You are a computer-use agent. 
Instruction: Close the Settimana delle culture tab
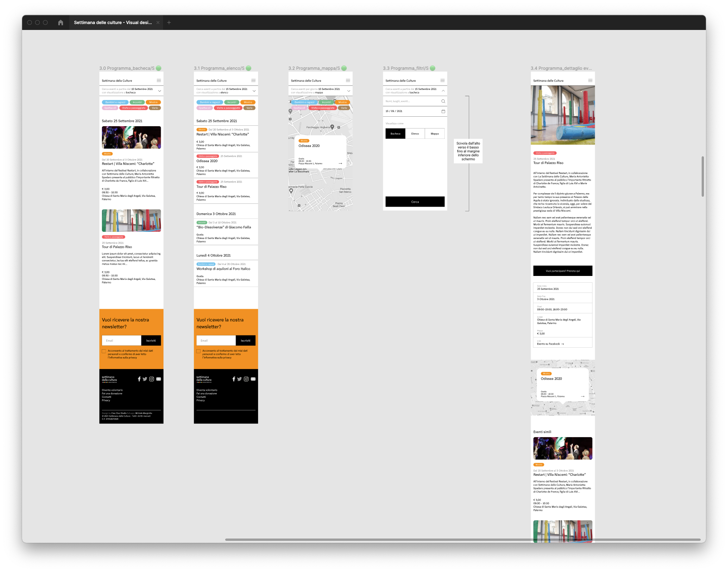point(158,22)
